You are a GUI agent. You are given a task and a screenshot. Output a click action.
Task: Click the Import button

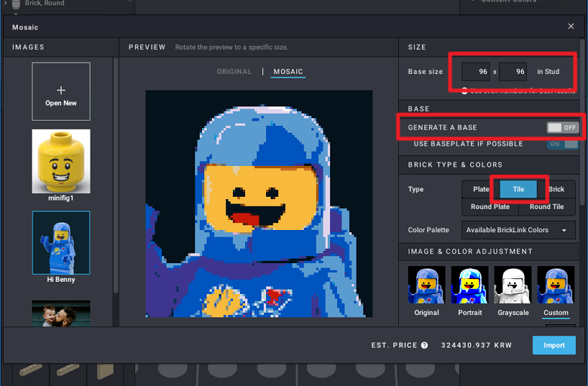(554, 345)
